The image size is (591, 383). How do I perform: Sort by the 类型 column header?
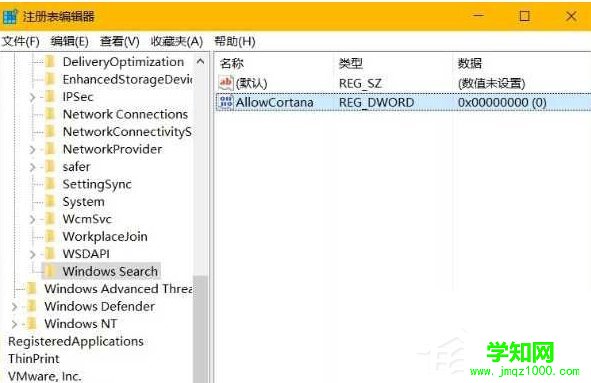[x=351, y=63]
